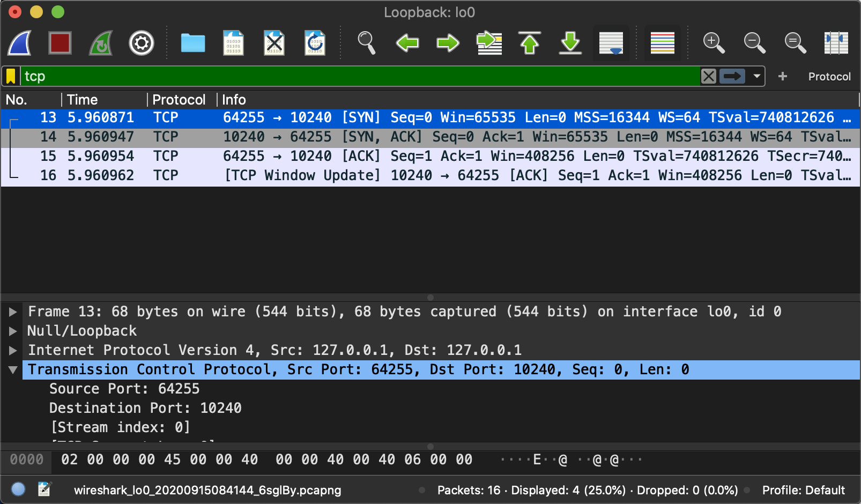Image resolution: width=861 pixels, height=504 pixels.
Task: Restart the current capture
Action: pos(101,43)
